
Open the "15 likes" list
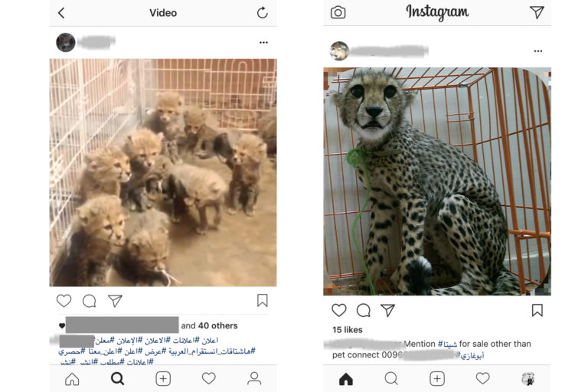pyautogui.click(x=348, y=330)
